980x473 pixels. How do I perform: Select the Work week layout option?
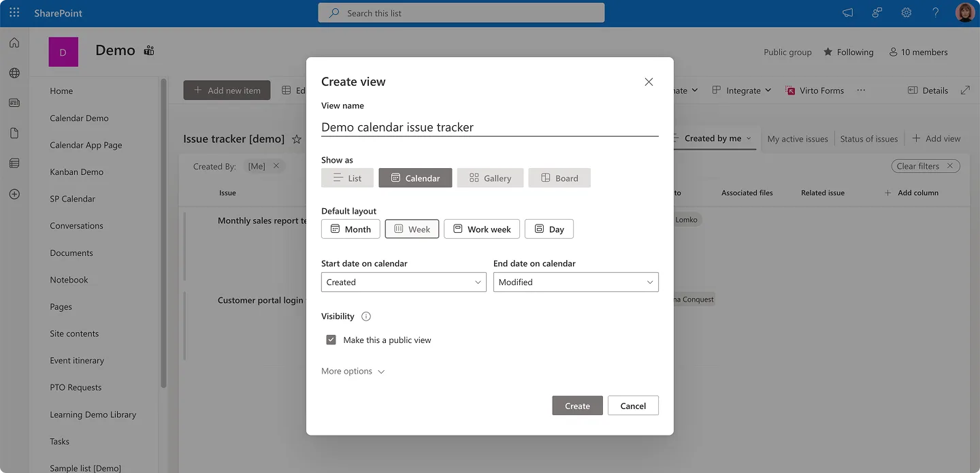click(x=481, y=229)
